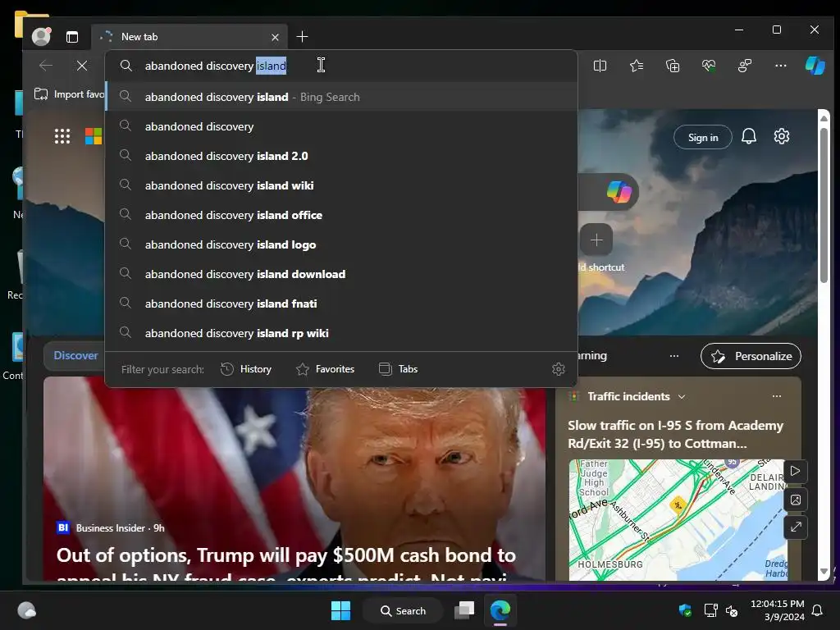Screen dimensions: 840x630
Task: Open Traffic incidents card options ellipsis
Action: (x=776, y=396)
